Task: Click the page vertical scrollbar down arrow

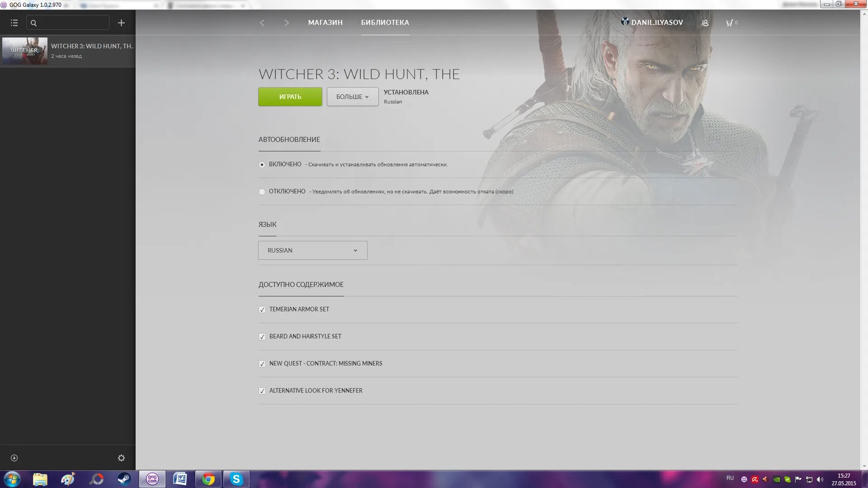Action: (864, 466)
